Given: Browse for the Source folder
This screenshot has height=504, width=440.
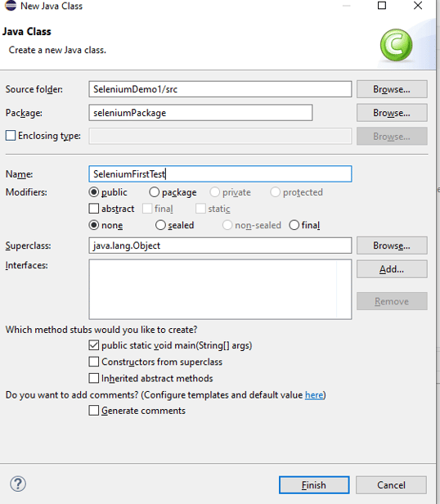Looking at the screenshot, I should (x=392, y=89).
